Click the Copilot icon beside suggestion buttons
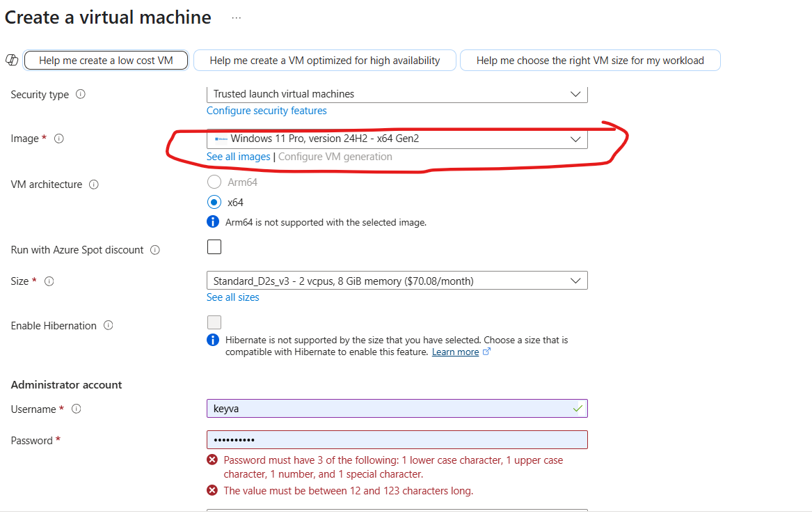Viewport: 812px width, 525px height. 12,60
